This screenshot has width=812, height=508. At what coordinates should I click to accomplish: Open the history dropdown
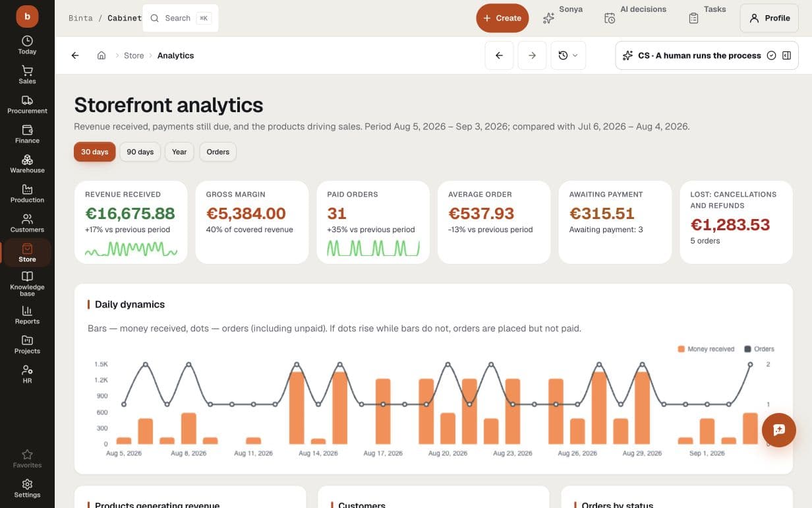(567, 55)
